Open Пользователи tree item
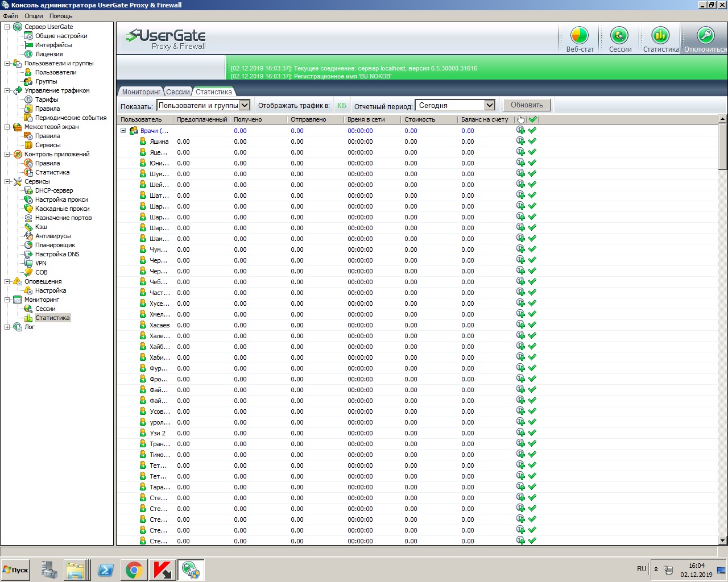The image size is (728, 582). (56, 72)
